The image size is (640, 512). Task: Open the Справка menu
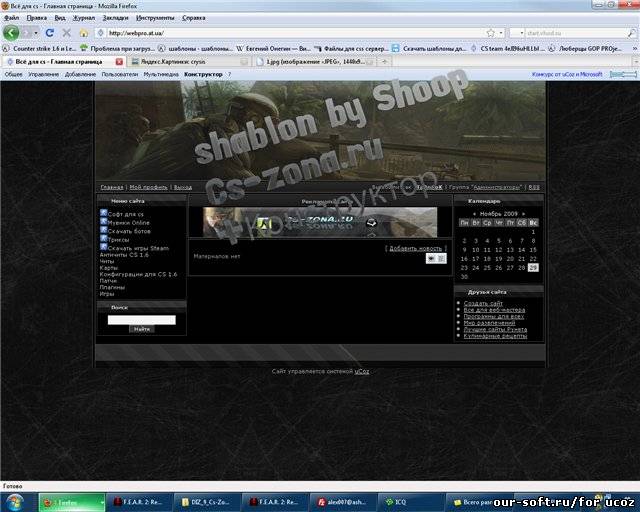click(193, 18)
